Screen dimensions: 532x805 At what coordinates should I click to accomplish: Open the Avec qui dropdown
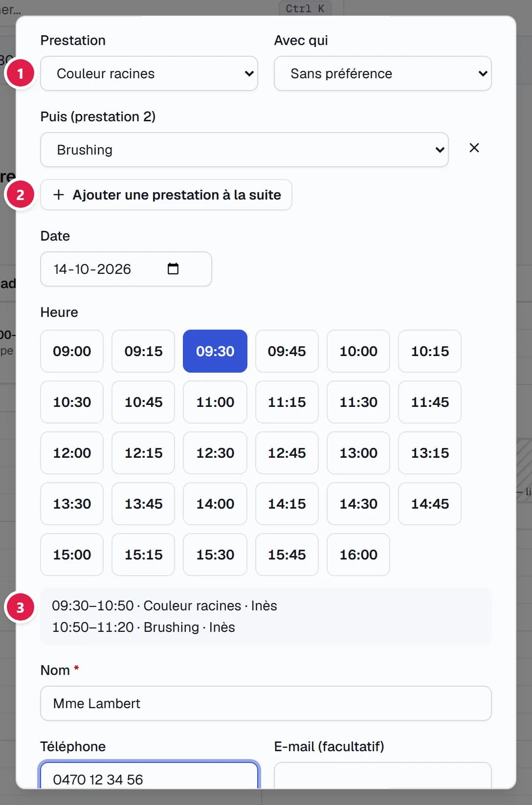[383, 73]
